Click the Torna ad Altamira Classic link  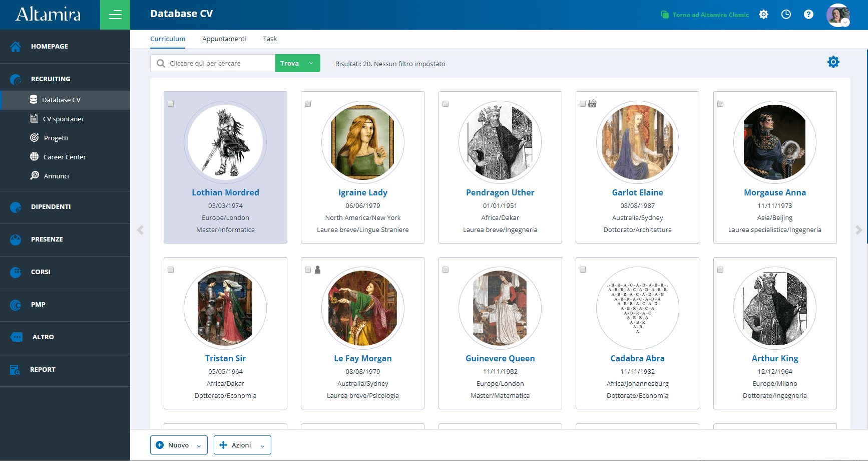click(x=705, y=15)
